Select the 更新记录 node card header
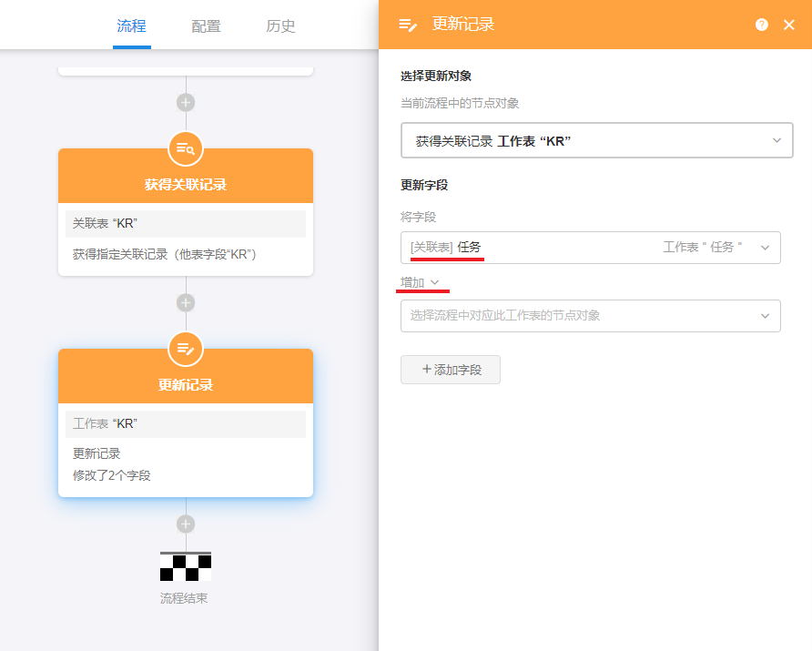The width and height of the screenshot is (812, 651). (x=186, y=384)
